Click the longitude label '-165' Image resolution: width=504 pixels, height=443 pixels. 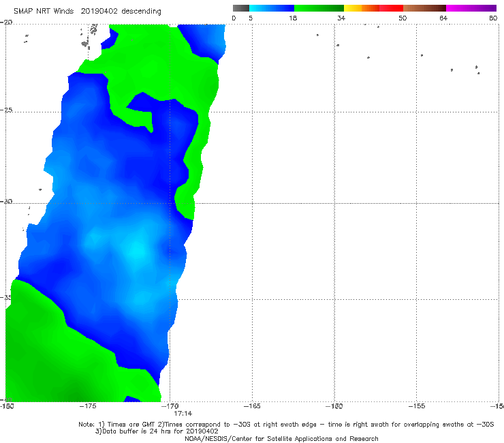pos(252,406)
